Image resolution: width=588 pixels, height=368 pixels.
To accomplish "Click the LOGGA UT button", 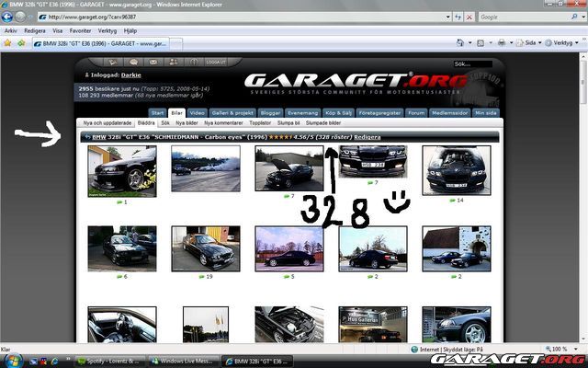I will [216, 62].
